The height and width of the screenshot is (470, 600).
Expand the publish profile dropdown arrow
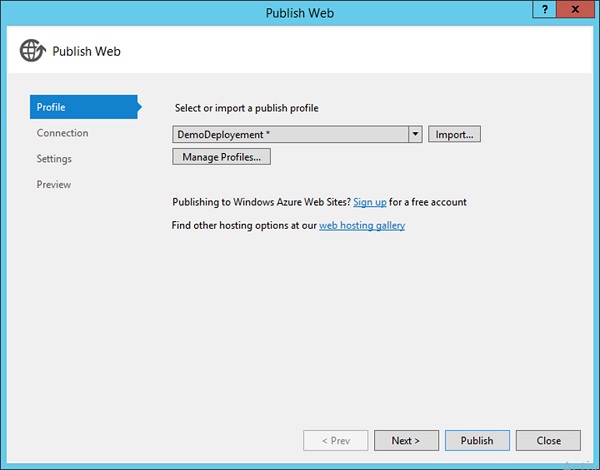pos(415,133)
